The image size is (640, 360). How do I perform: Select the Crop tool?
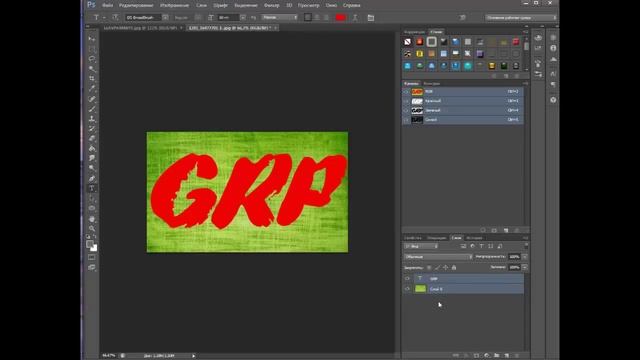click(92, 78)
